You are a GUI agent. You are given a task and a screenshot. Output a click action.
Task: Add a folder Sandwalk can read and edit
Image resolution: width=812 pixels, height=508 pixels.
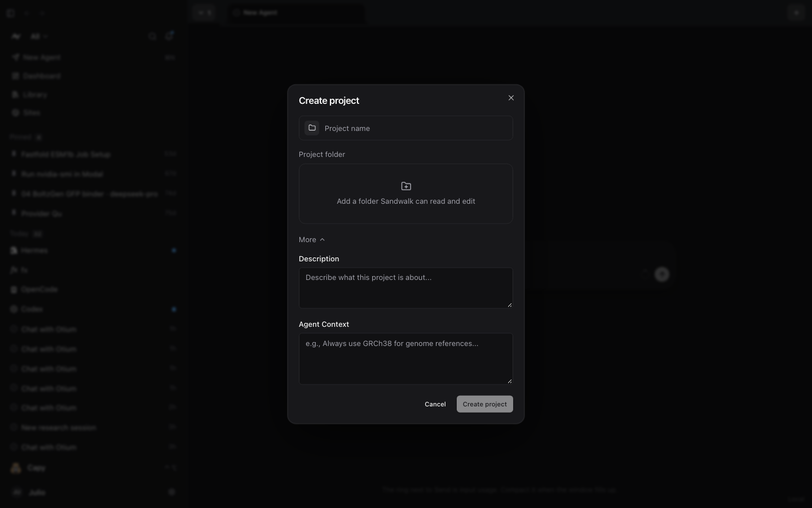pos(406,194)
